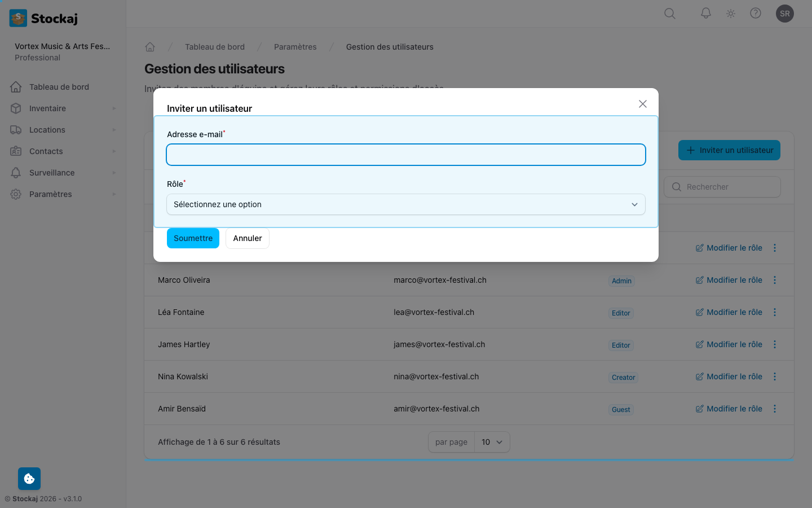Open the per-page results dropdown showing 10

(492, 442)
